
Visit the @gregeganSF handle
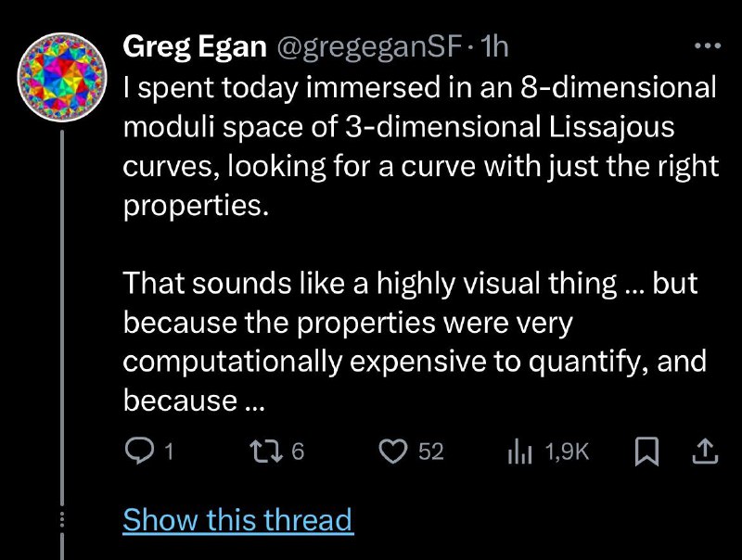click(369, 47)
